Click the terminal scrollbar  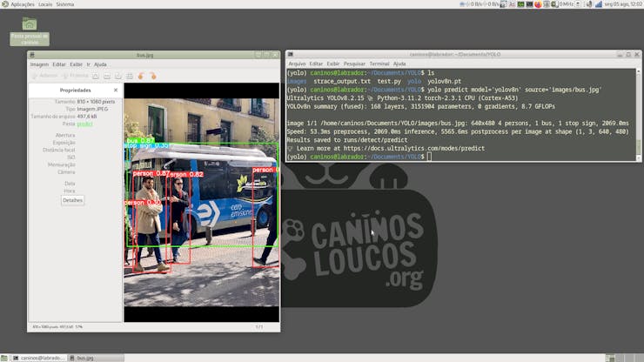pyautogui.click(x=638, y=113)
